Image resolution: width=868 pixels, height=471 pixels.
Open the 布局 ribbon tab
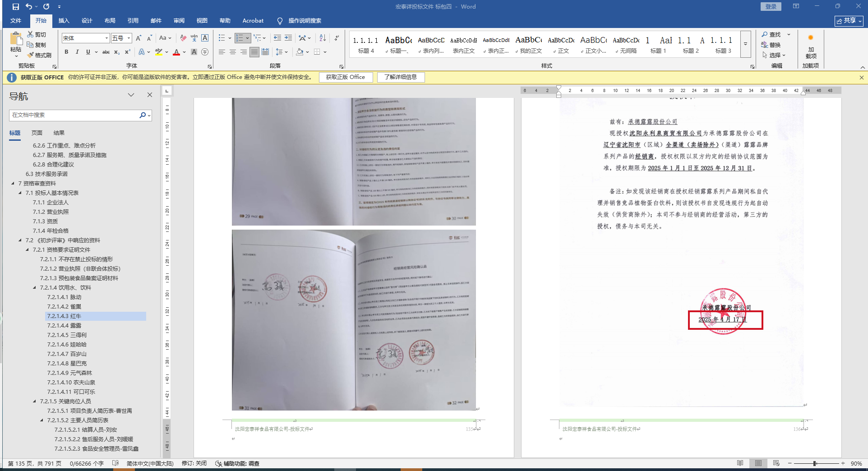coord(110,21)
